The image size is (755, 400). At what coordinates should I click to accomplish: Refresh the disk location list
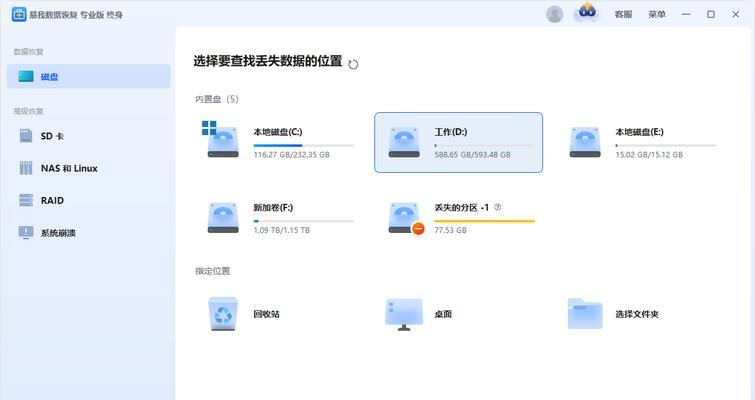coord(353,64)
